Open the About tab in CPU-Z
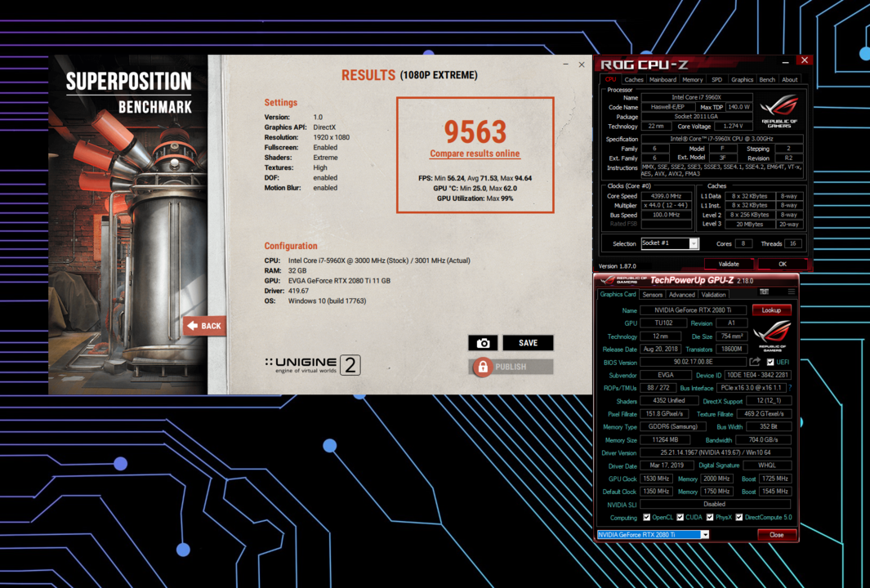Image resolution: width=870 pixels, height=588 pixels. 790,80
